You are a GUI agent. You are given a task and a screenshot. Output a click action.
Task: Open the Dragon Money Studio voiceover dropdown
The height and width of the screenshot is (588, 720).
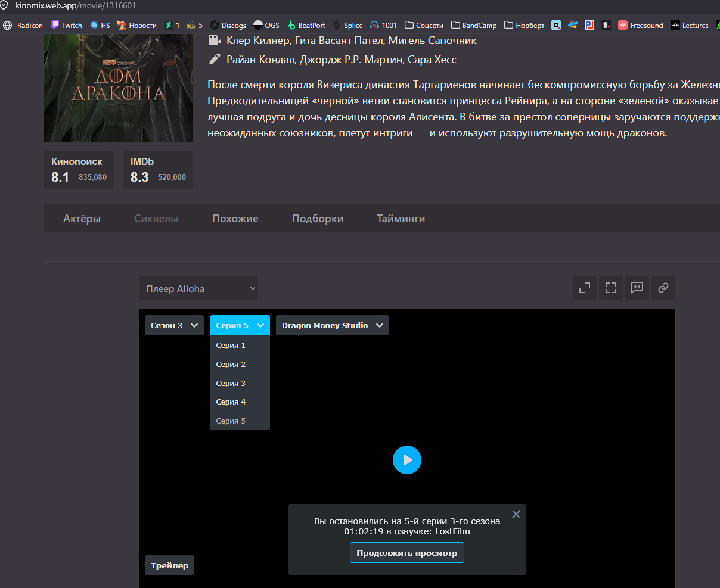pos(333,325)
